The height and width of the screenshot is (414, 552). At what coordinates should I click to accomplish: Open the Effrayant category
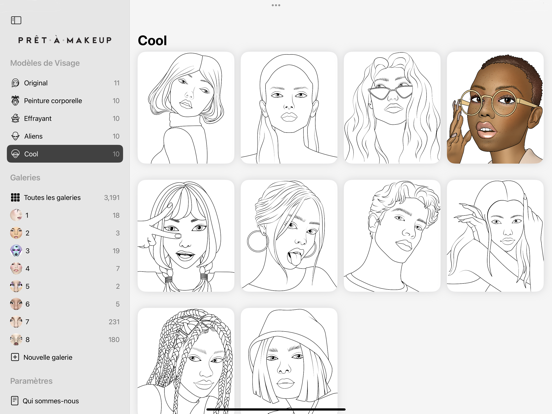click(x=65, y=118)
